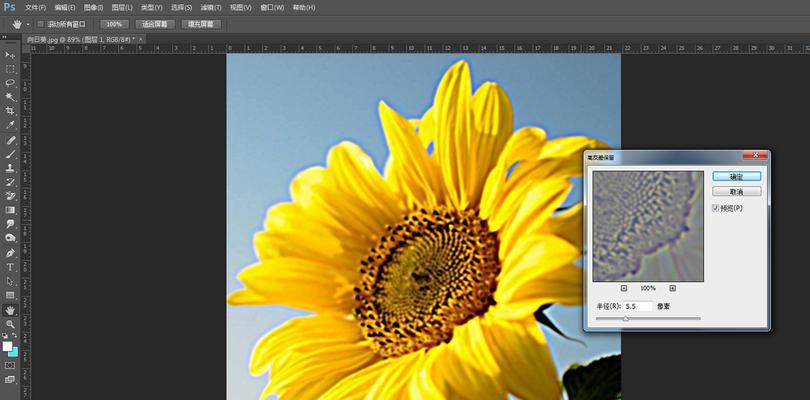810x400 pixels.
Task: Click the Photoshop Ps logo
Action: coord(9,7)
